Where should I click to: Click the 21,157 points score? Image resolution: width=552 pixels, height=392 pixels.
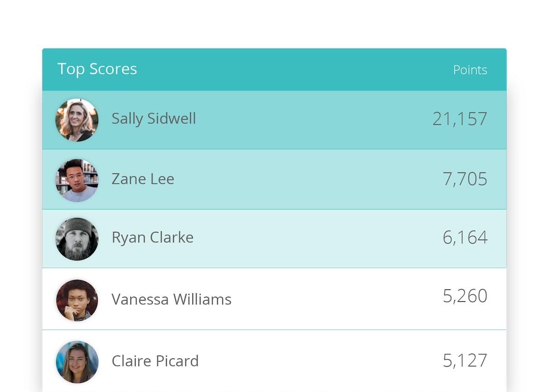pyautogui.click(x=460, y=119)
